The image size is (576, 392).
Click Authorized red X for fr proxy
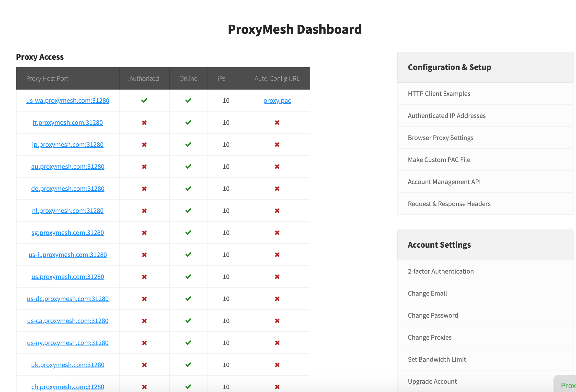click(x=144, y=123)
